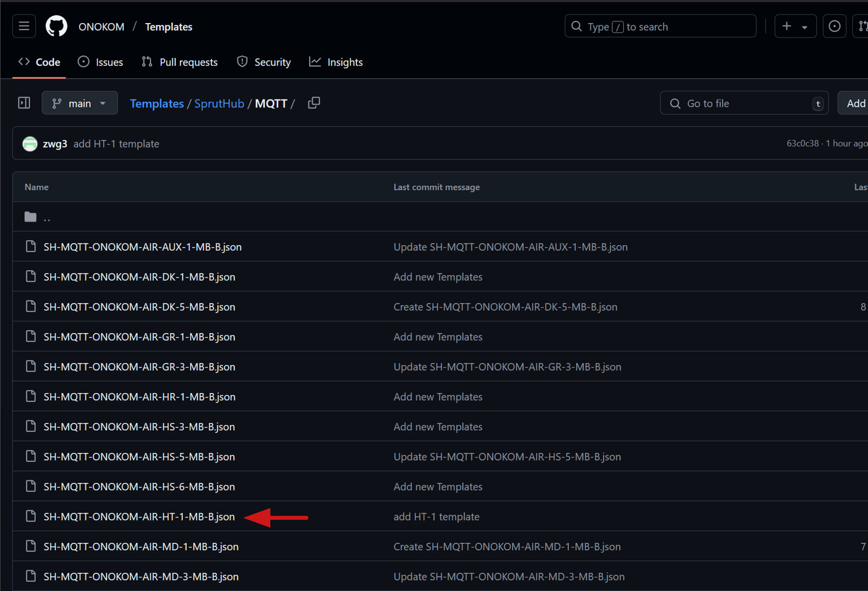The height and width of the screenshot is (591, 868).
Task: Open commit hash 63c0c38
Action: pyautogui.click(x=803, y=143)
